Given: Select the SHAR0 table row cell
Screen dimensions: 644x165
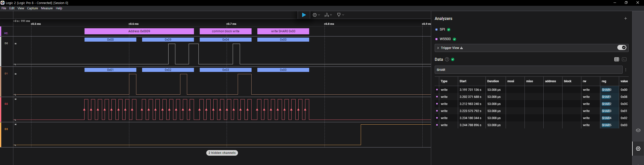Looking at the screenshot, I should (607, 90).
